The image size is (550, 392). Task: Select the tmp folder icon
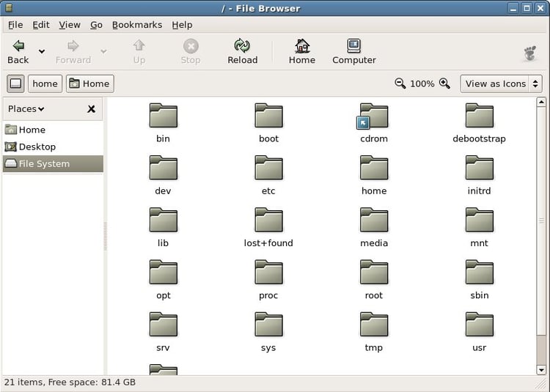point(374,325)
